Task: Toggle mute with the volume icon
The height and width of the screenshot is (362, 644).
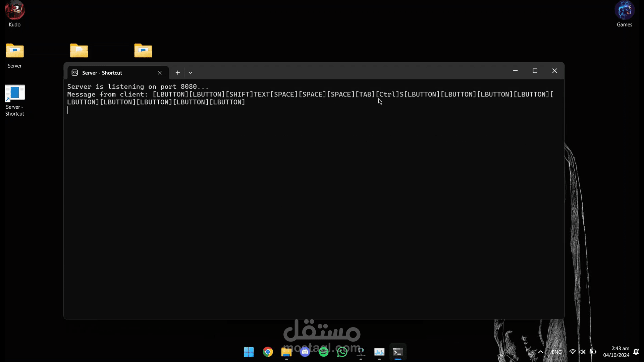Action: 583,352
